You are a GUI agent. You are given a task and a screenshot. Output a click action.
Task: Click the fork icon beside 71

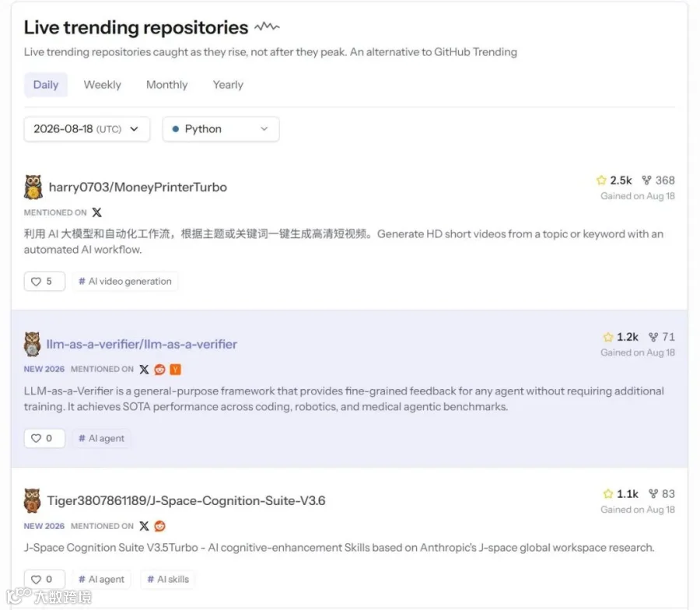653,337
